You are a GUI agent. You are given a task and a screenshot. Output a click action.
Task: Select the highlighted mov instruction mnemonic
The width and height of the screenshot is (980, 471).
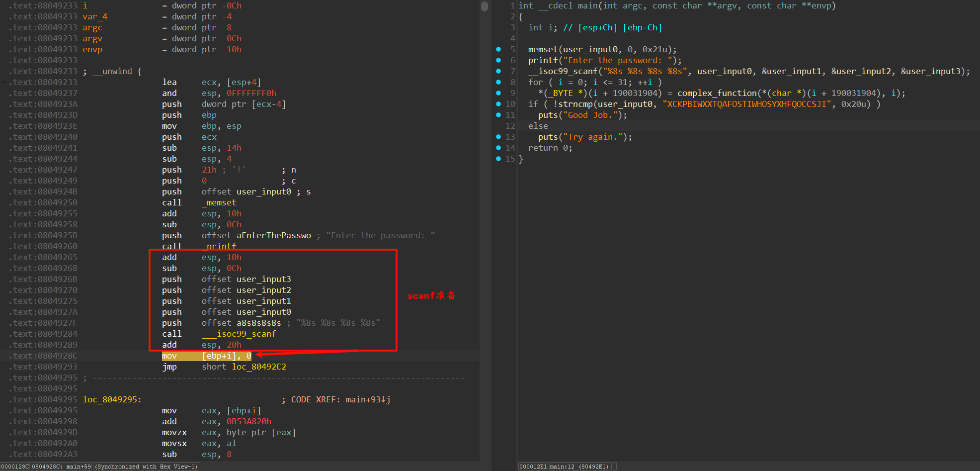pos(169,356)
